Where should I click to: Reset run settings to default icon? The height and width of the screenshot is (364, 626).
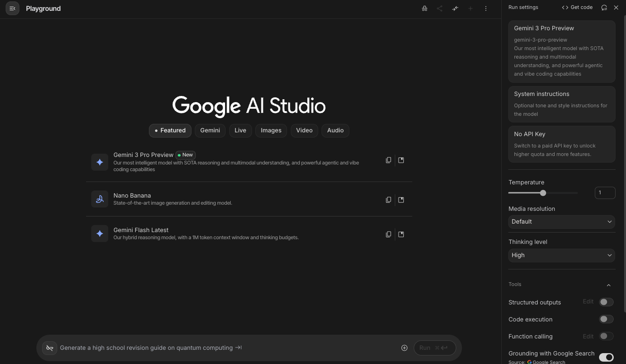pyautogui.click(x=604, y=8)
